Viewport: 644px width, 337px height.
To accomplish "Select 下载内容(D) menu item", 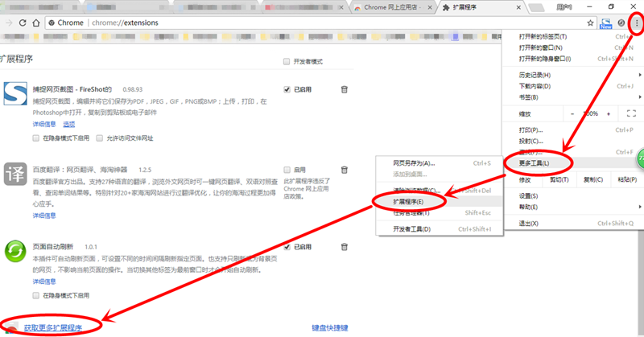I will point(573,86).
